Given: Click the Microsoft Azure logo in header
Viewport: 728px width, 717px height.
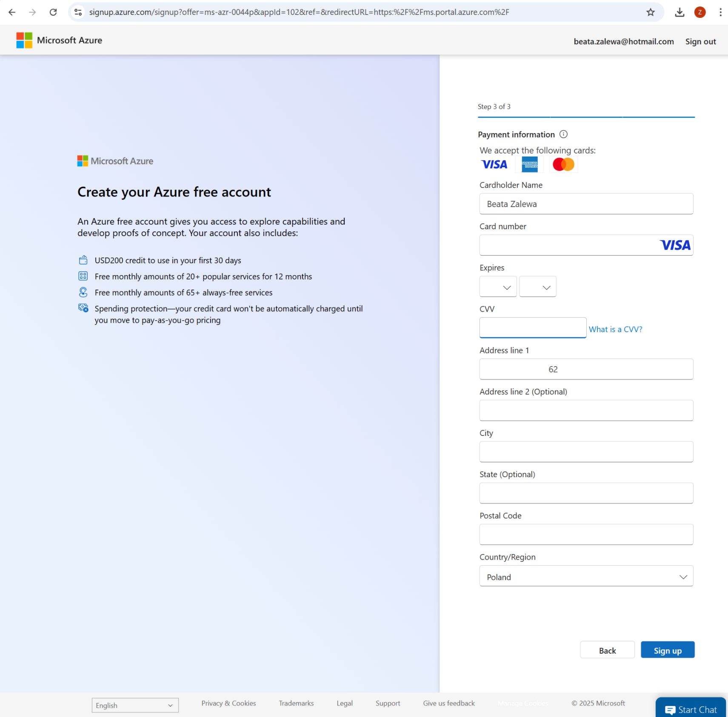Looking at the screenshot, I should [x=59, y=40].
